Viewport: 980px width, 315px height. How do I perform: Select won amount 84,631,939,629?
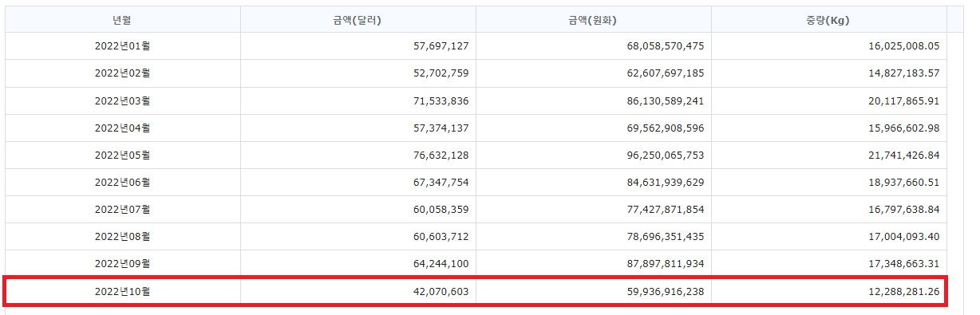pos(666,182)
